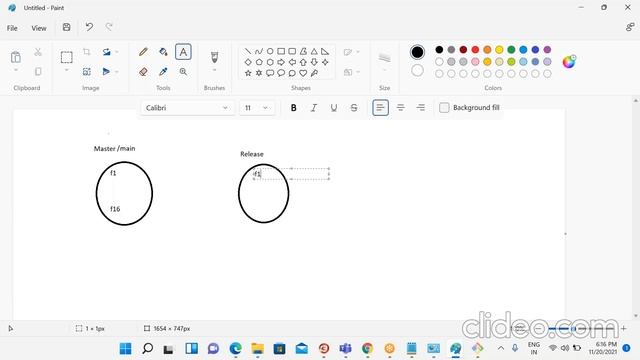Open the font size 11 dropdown
Image resolution: width=640 pixels, height=360 pixels.
[257, 108]
